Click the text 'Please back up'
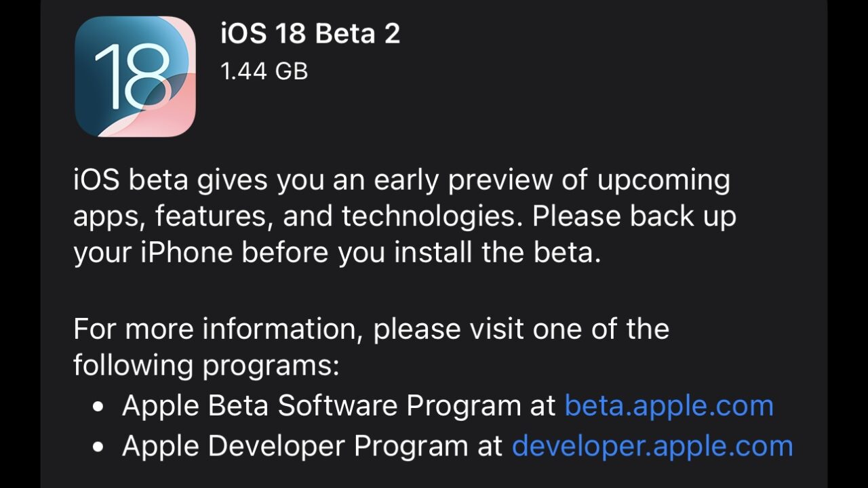This screenshot has height=488, width=868. coord(634,217)
